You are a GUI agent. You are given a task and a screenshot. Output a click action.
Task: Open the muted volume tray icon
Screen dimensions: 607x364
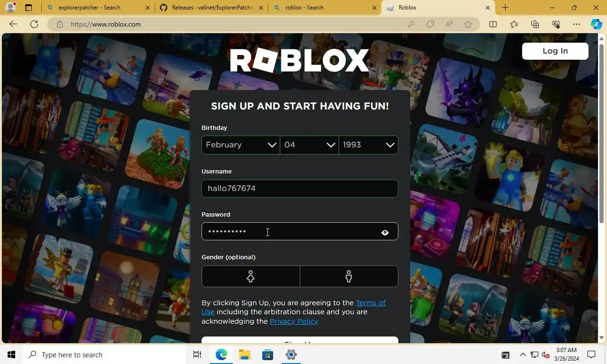coord(545,355)
